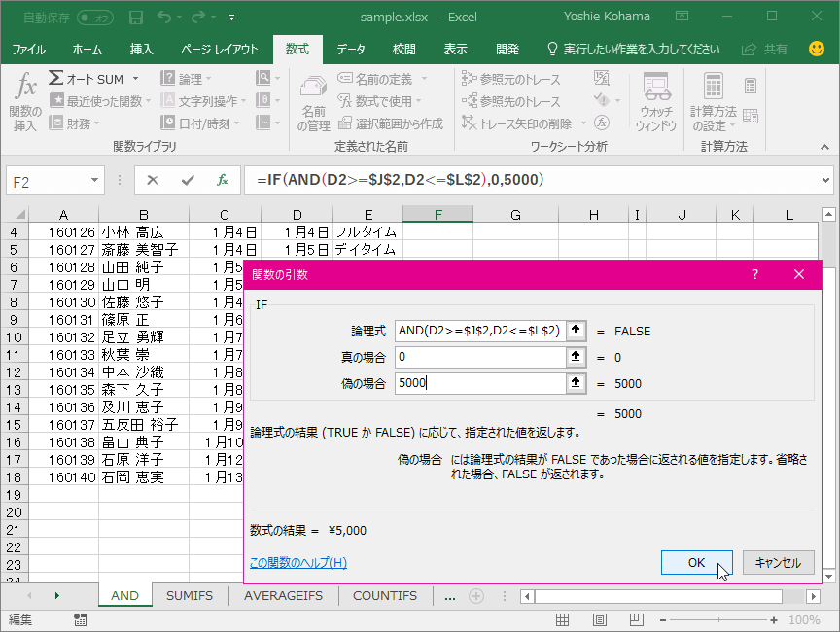
Task: Click the fx button beside formula bar
Action: click(x=223, y=180)
